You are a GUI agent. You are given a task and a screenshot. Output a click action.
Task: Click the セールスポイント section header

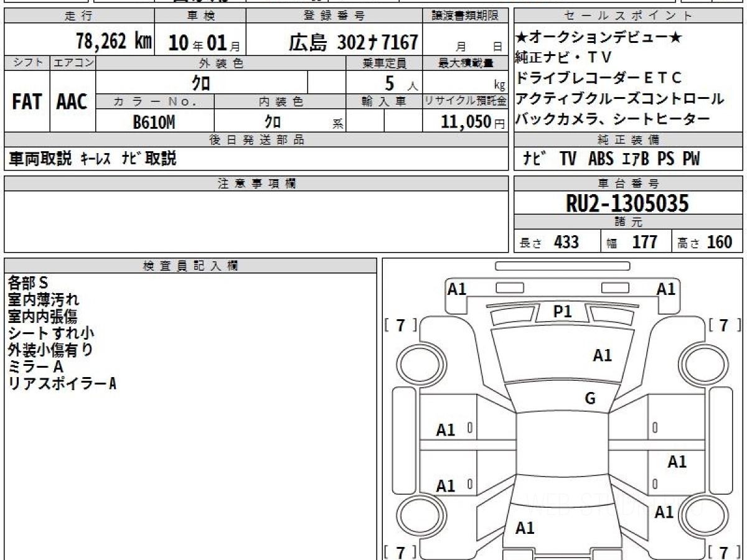coord(628,16)
